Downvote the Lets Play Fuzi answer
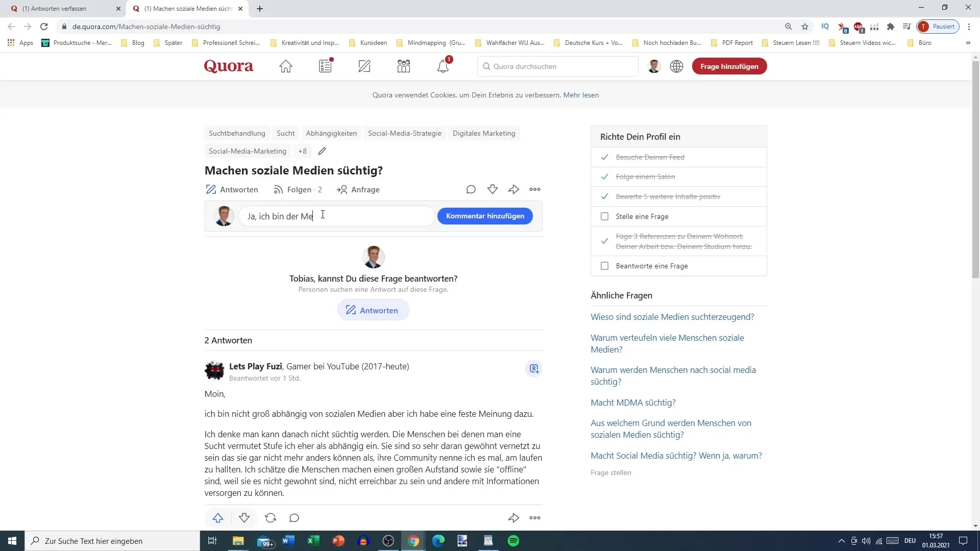The width and height of the screenshot is (980, 551). click(x=244, y=518)
